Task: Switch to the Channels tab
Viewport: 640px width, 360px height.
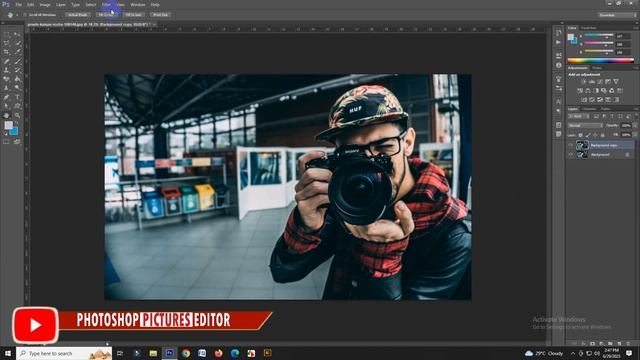Action: pos(589,109)
